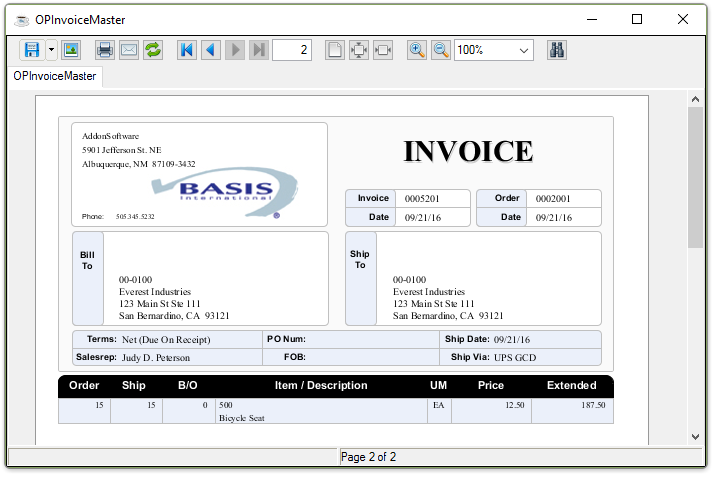Click the next page arrow button
Image resolution: width=716 pixels, height=477 pixels.
[x=235, y=50]
